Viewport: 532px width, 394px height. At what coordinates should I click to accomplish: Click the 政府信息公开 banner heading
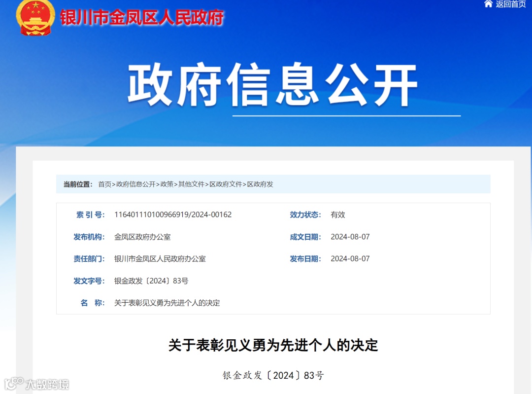272,85
